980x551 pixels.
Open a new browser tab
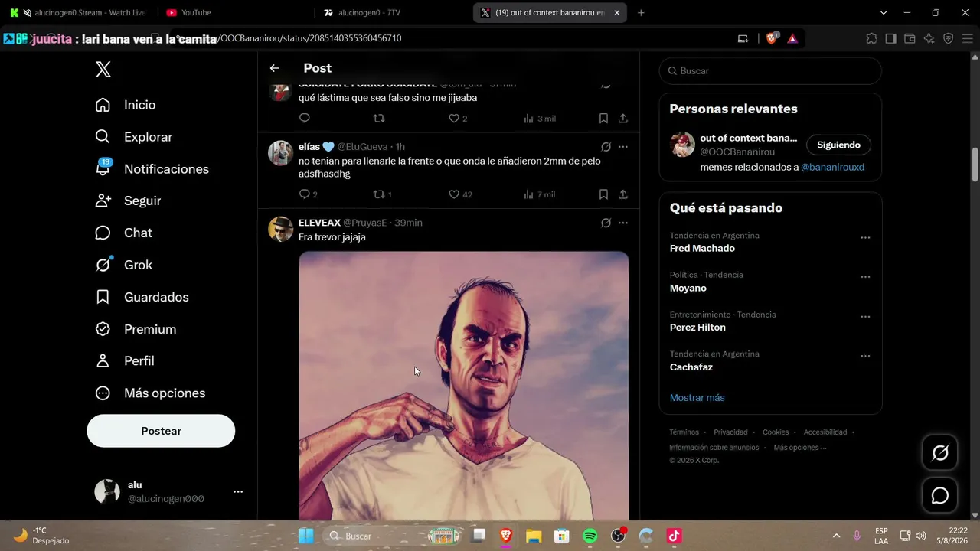point(641,12)
